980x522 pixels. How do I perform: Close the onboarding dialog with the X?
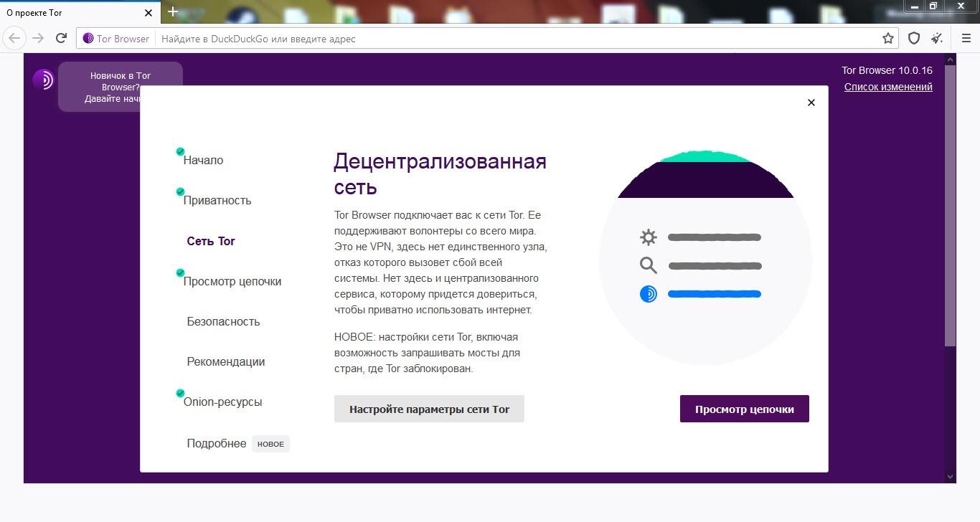click(811, 103)
